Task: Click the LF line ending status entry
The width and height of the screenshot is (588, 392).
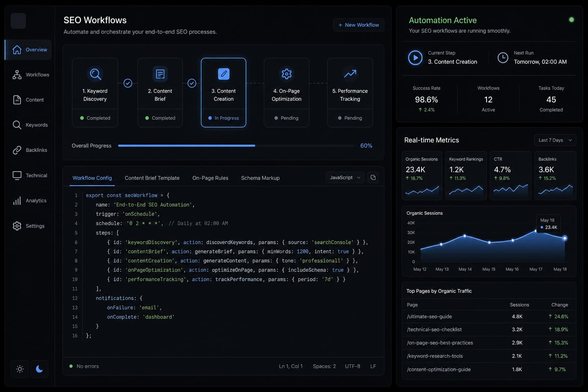Action: [x=373, y=366]
